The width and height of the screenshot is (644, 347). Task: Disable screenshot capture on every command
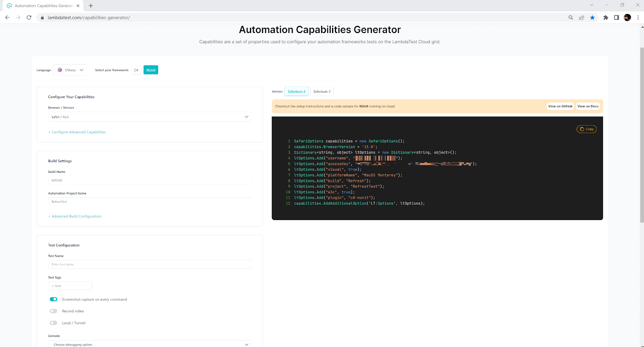point(54,299)
